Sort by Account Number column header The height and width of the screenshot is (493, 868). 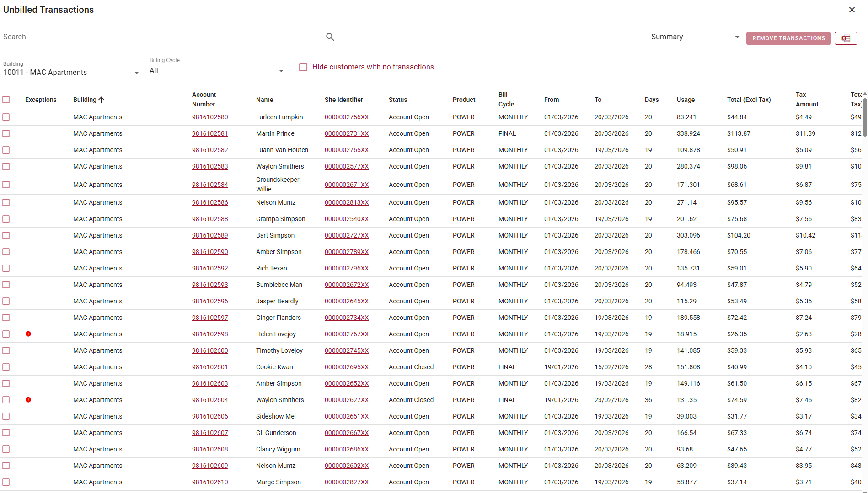204,100
